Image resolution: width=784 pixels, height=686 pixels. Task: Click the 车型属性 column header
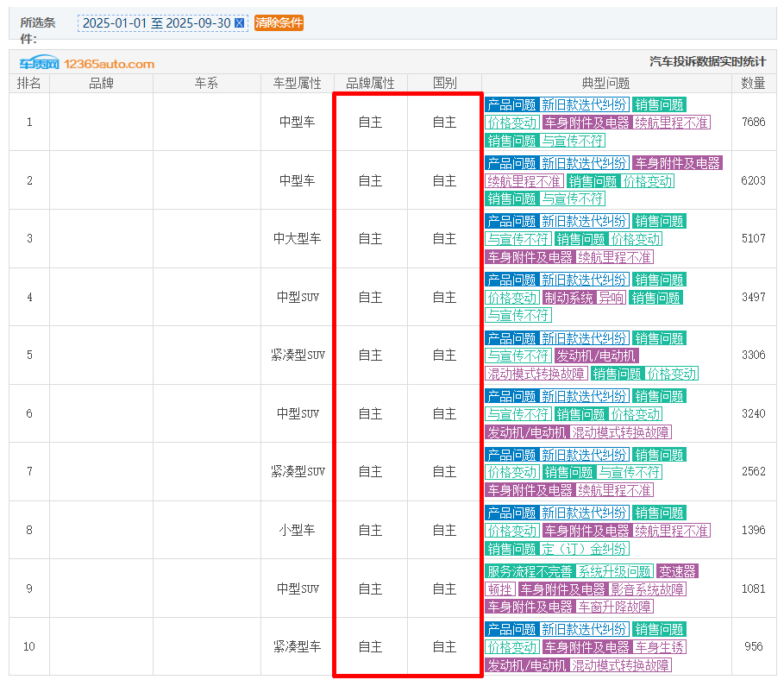click(x=297, y=84)
